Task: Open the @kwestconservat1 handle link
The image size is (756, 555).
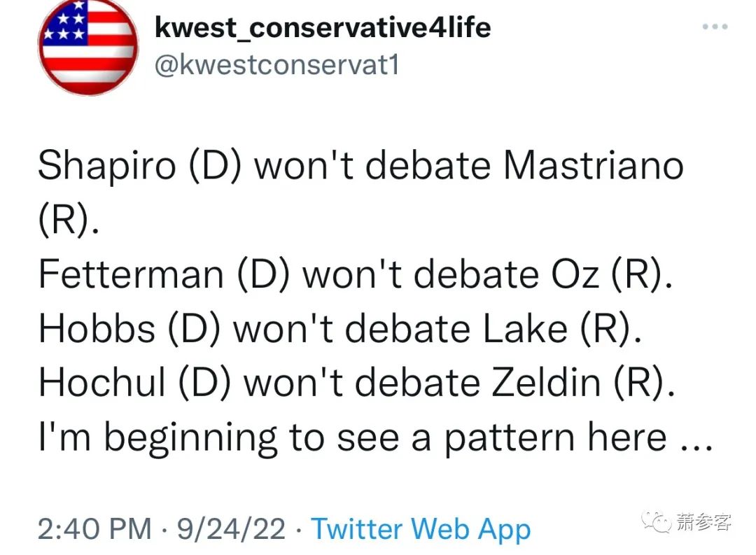Action: pos(276,64)
